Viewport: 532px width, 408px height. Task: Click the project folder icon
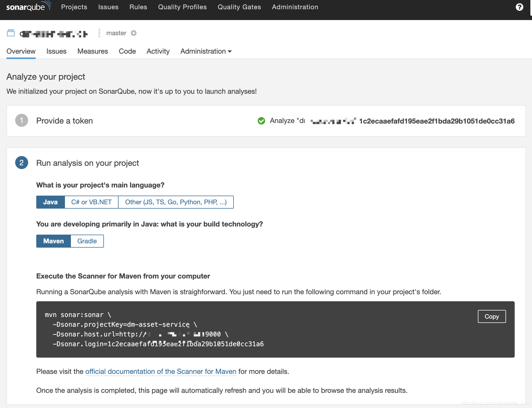pyautogui.click(x=11, y=33)
